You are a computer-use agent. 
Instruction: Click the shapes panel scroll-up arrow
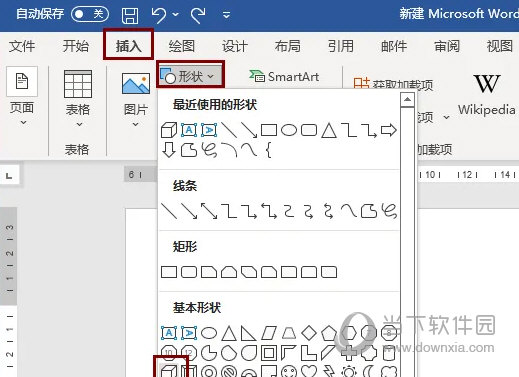(407, 99)
